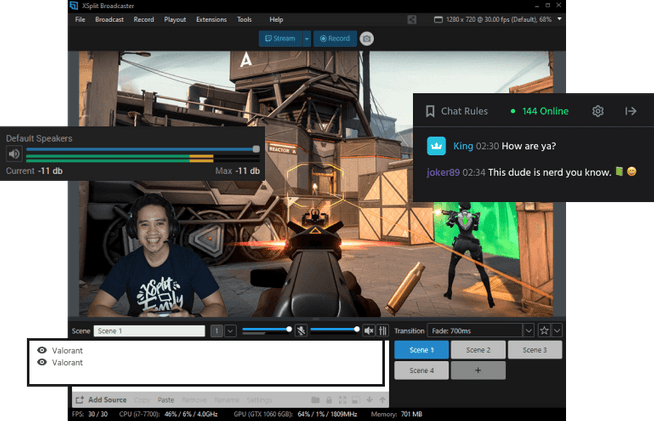Expand the scene number dropdown
The height and width of the screenshot is (421, 654).
tap(230, 331)
